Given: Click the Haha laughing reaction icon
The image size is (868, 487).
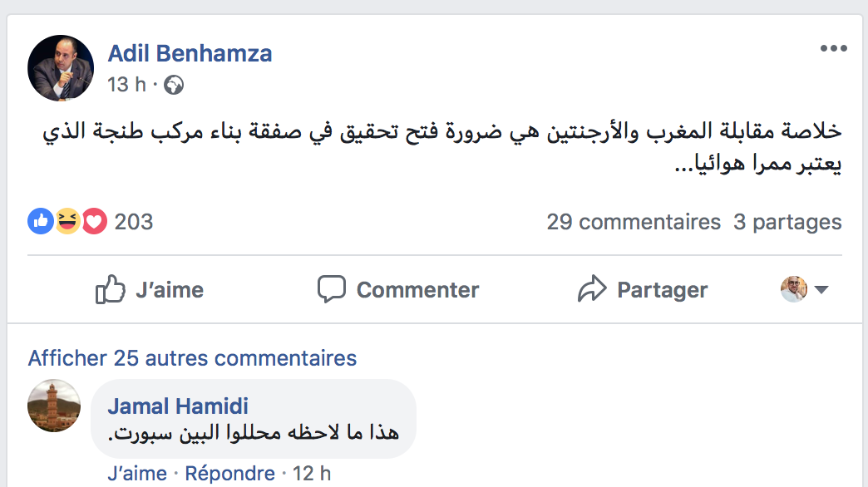Looking at the screenshot, I should (67, 222).
